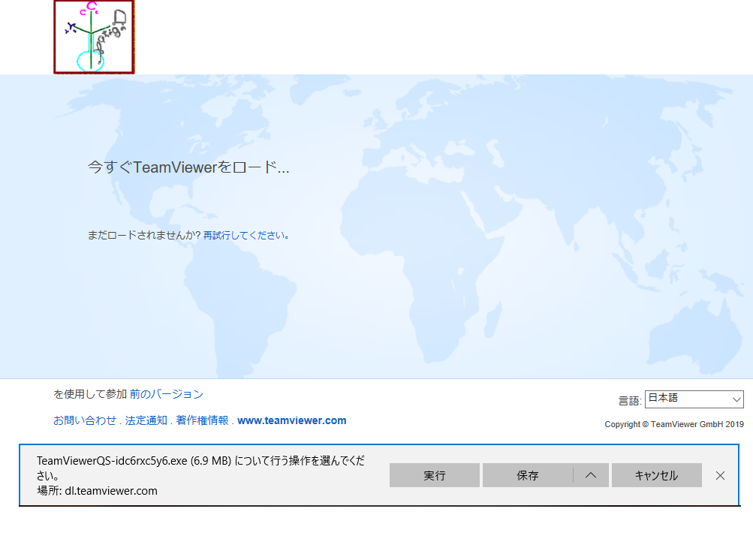
Task: Click the 保存 save button
Action: pos(527,475)
